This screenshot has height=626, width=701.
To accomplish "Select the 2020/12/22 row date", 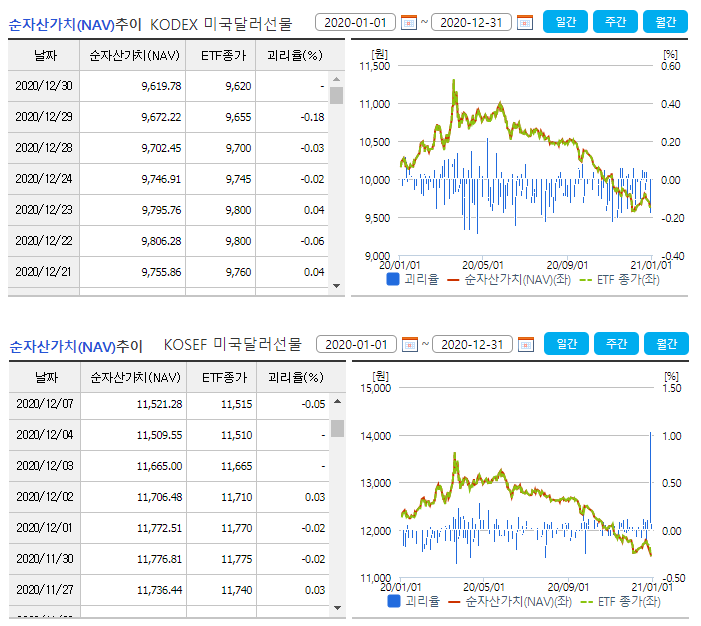I will pyautogui.click(x=44, y=241).
